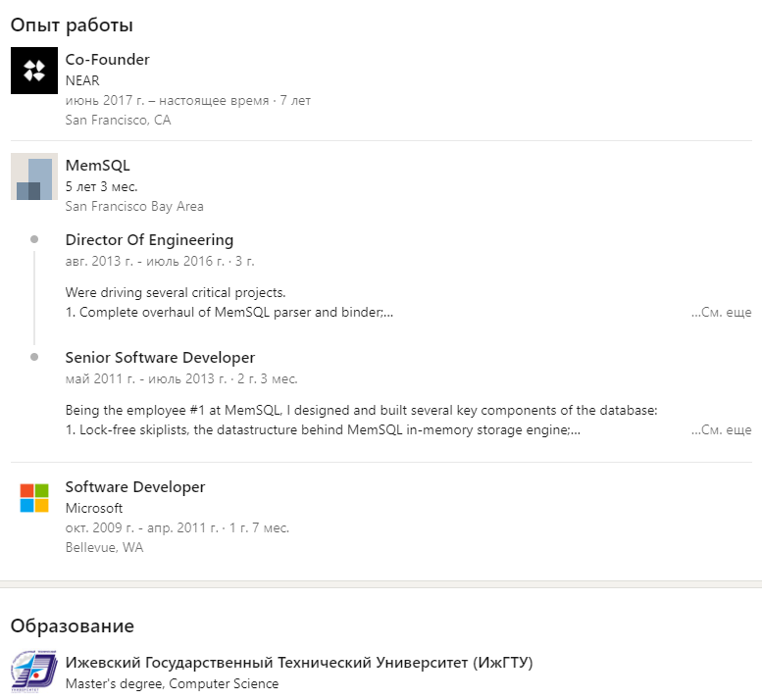Select the Director Of Engineering title
The width and height of the screenshot is (762, 700).
(x=149, y=240)
